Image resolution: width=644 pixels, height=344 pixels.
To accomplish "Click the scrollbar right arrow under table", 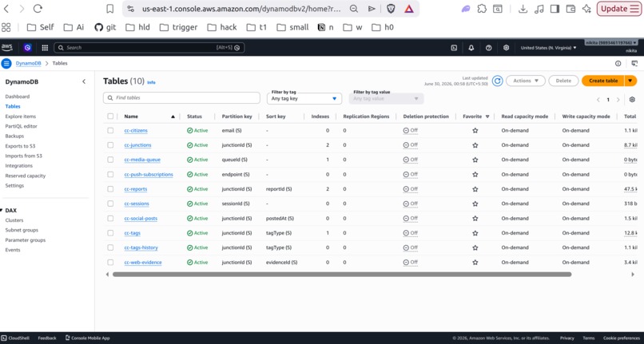I will click(633, 275).
